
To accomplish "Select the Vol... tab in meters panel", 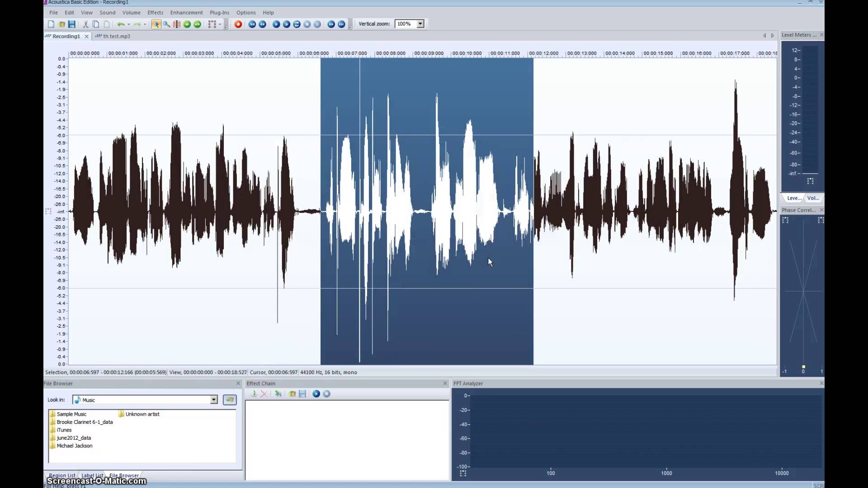I will click(813, 198).
